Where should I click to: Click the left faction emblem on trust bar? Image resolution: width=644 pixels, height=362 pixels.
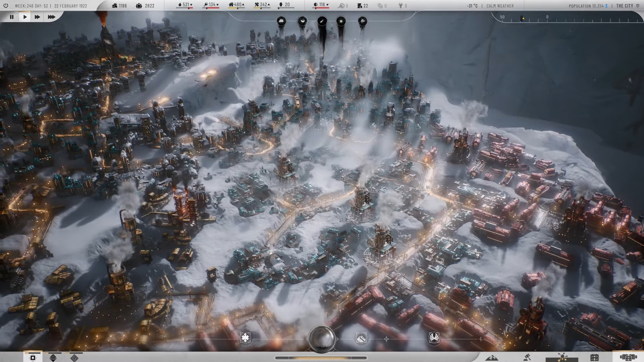tap(245, 338)
